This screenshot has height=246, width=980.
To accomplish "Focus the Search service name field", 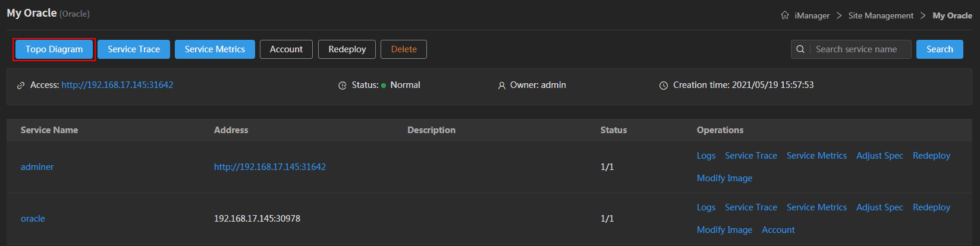I will click(859, 49).
